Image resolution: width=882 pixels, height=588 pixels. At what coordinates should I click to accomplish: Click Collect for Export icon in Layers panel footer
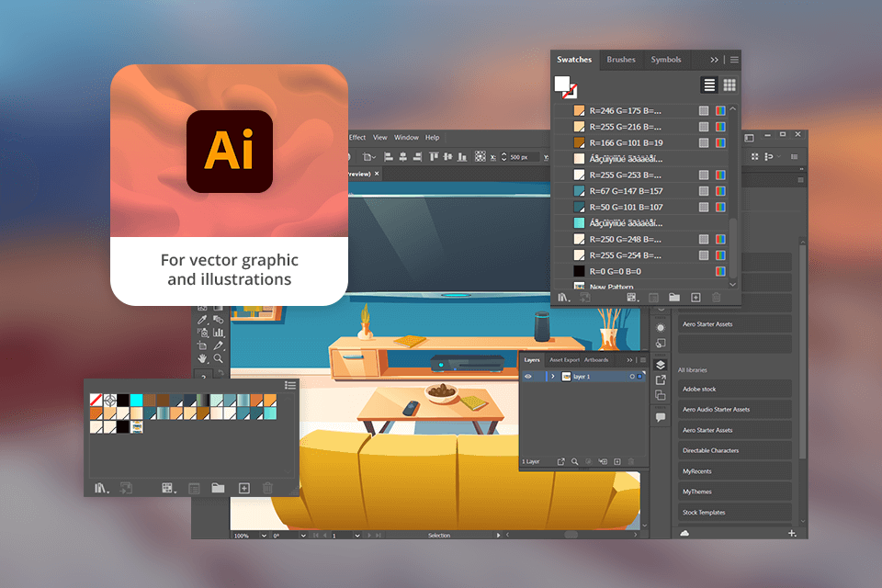(x=560, y=461)
